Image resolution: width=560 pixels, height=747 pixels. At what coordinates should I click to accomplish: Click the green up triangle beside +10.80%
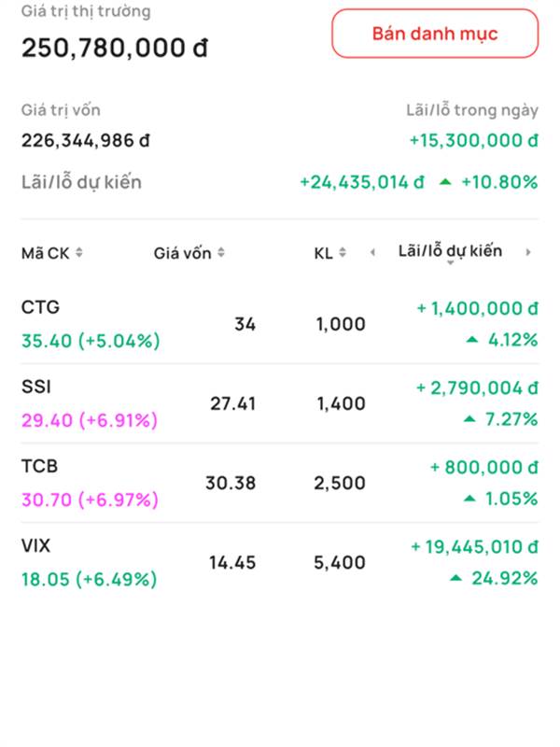445,182
